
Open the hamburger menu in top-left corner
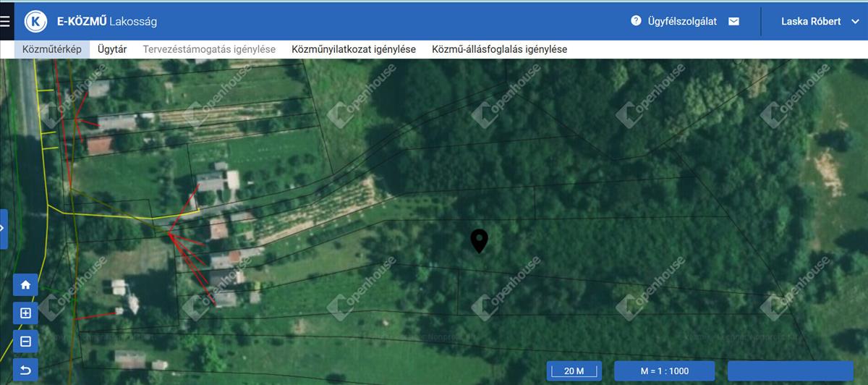6,21
